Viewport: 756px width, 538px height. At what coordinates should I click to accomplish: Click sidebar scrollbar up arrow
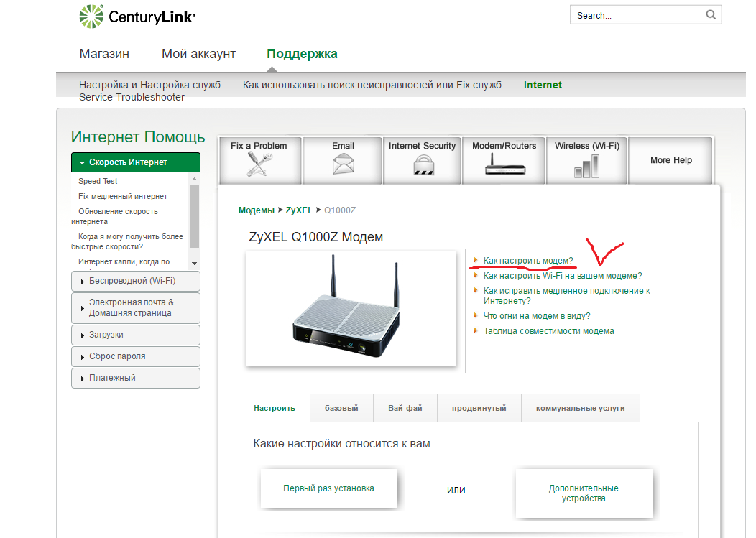click(x=194, y=179)
